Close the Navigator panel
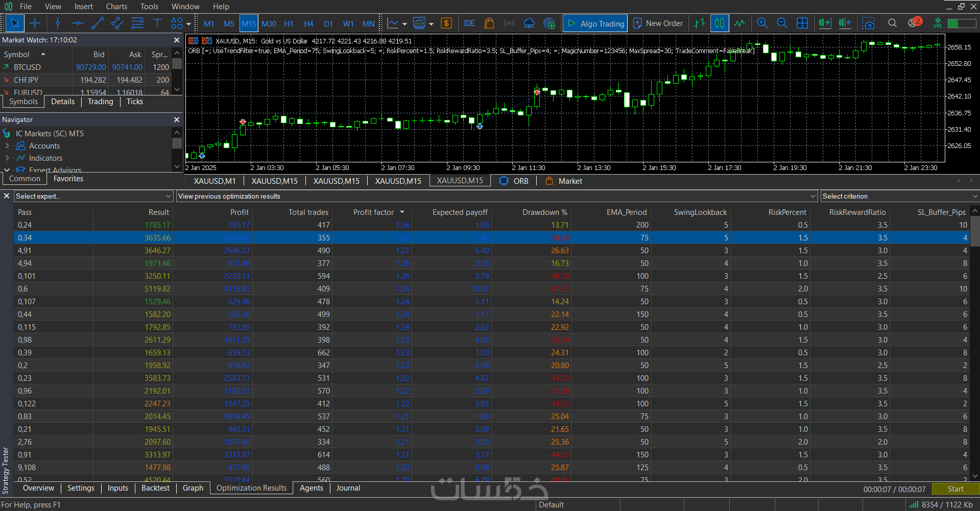The image size is (980, 511). (x=177, y=119)
